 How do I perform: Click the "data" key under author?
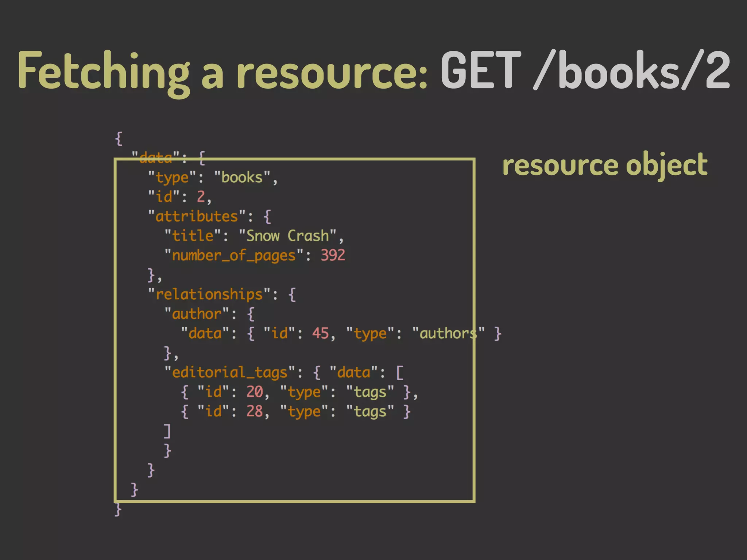point(205,333)
